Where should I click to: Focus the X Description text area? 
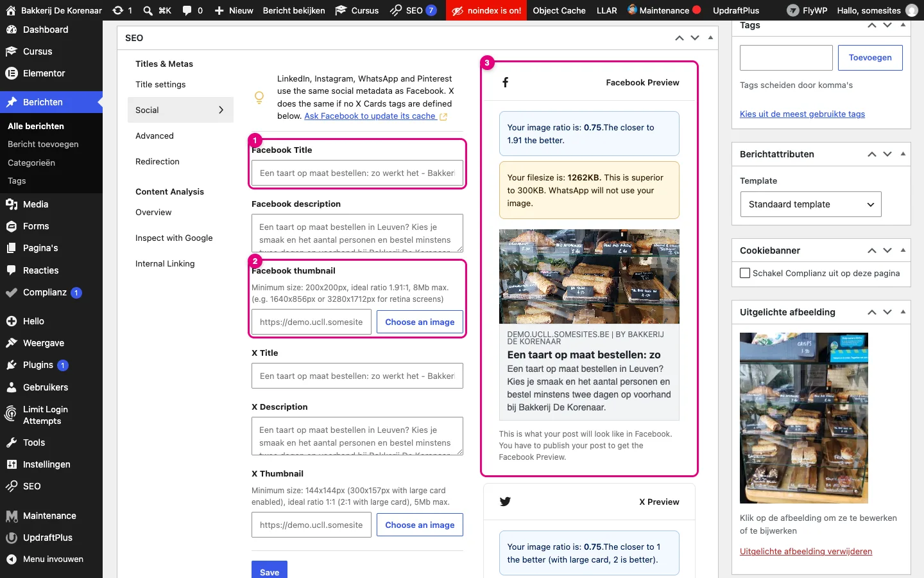[x=357, y=436]
